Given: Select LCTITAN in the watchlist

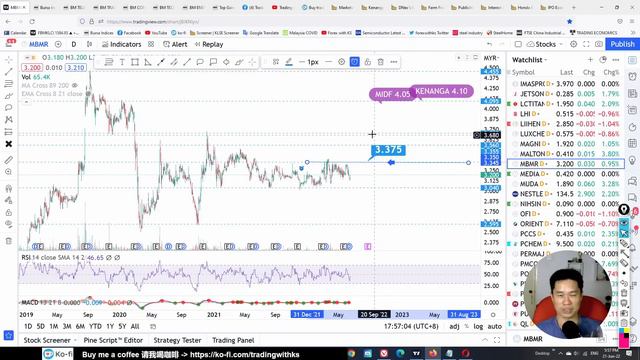Looking at the screenshot, I should (566, 104).
